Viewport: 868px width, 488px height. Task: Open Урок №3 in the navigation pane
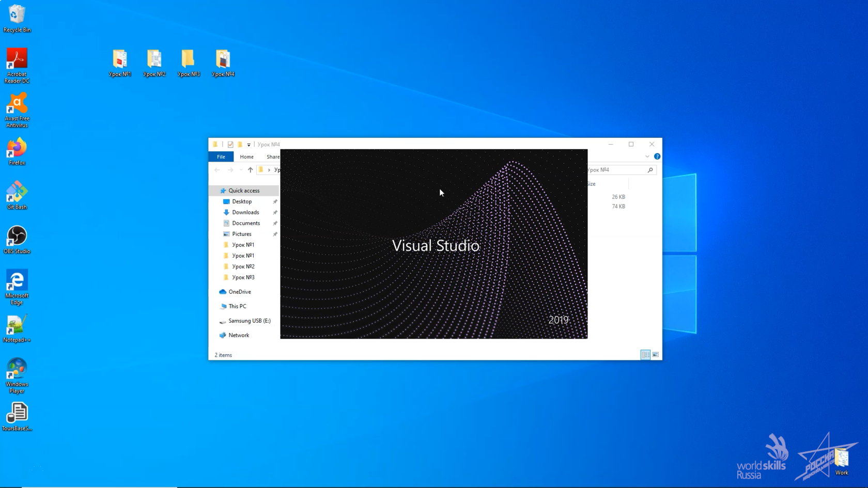(243, 277)
